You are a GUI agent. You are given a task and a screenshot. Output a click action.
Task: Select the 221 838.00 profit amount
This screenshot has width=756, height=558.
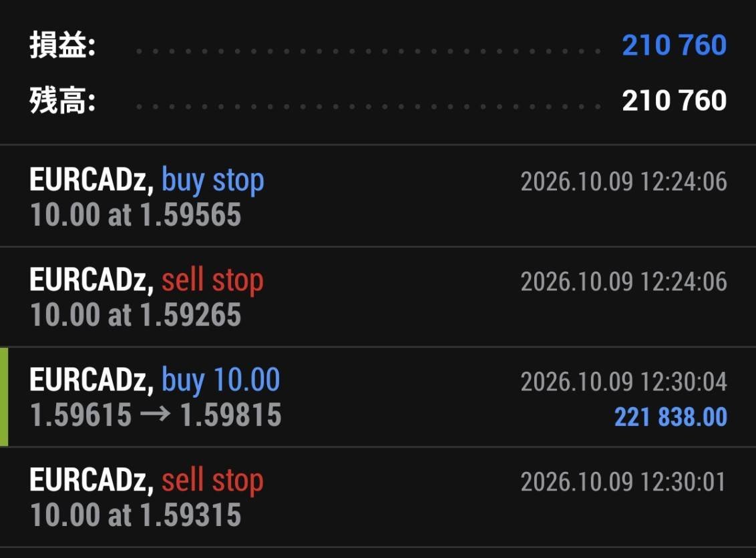click(x=671, y=416)
